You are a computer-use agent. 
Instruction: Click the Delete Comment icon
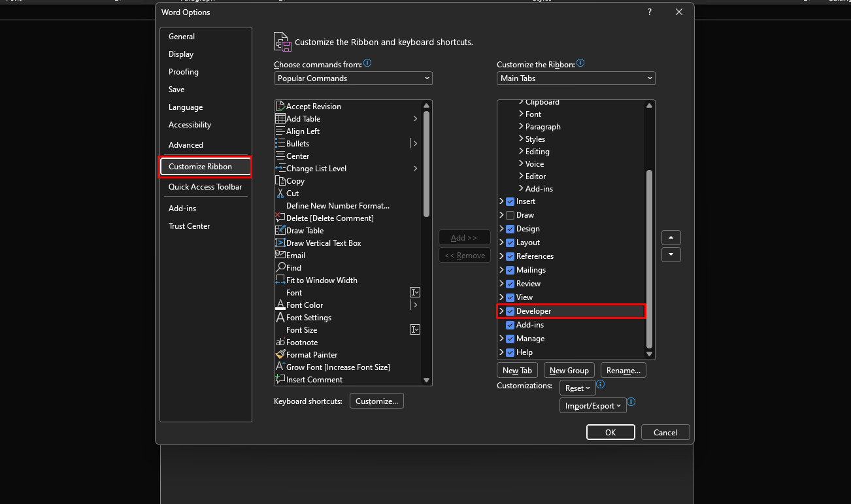pyautogui.click(x=280, y=218)
